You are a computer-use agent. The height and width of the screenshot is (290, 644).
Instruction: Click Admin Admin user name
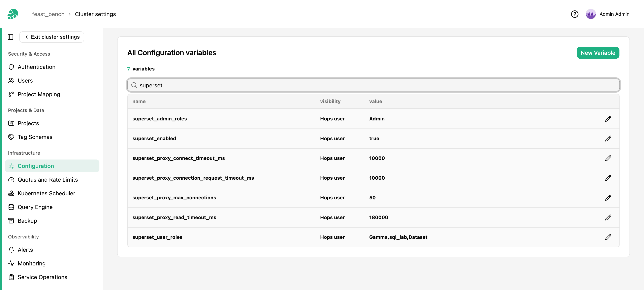click(614, 14)
